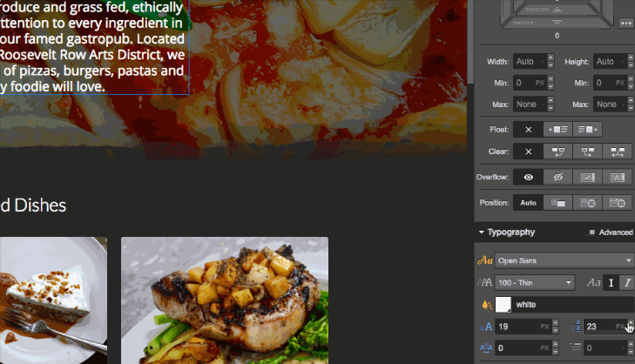635x364 pixels.
Task: Click the cake slice dish thumbnail
Action: (x=53, y=300)
